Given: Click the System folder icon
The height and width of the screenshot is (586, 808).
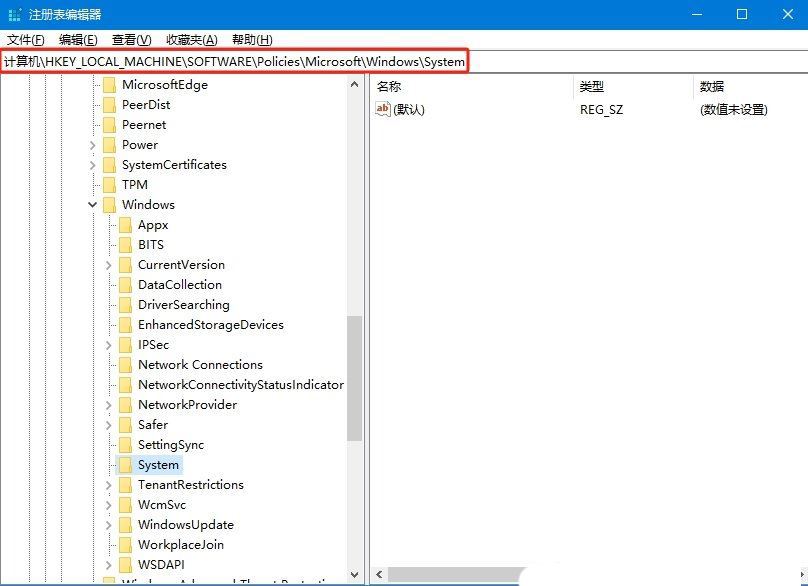Looking at the screenshot, I should pos(125,465).
